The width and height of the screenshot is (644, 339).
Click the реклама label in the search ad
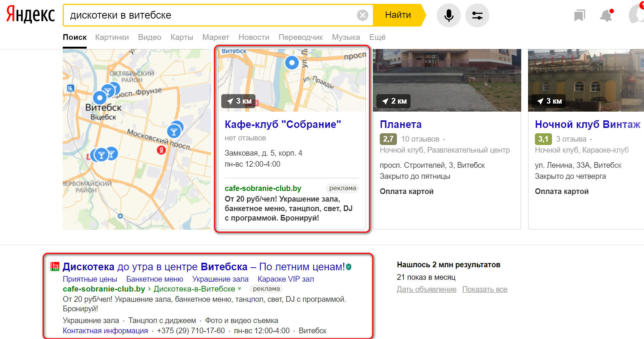point(266,289)
